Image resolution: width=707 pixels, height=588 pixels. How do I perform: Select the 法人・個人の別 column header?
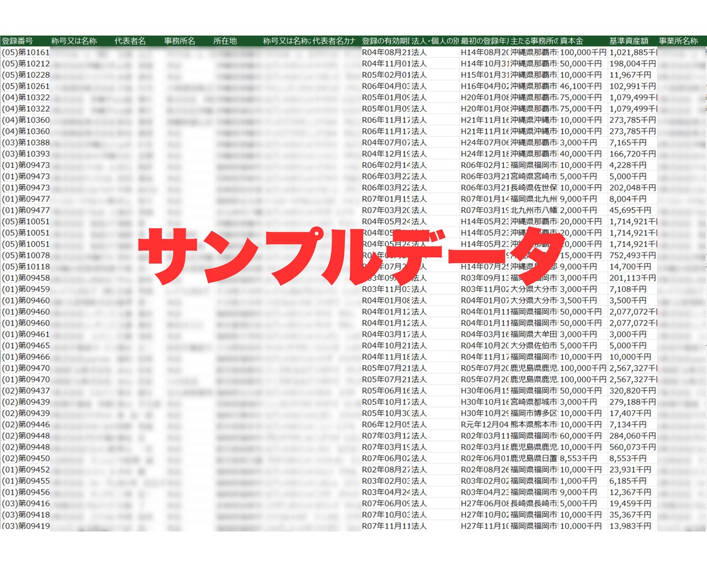tap(435, 41)
